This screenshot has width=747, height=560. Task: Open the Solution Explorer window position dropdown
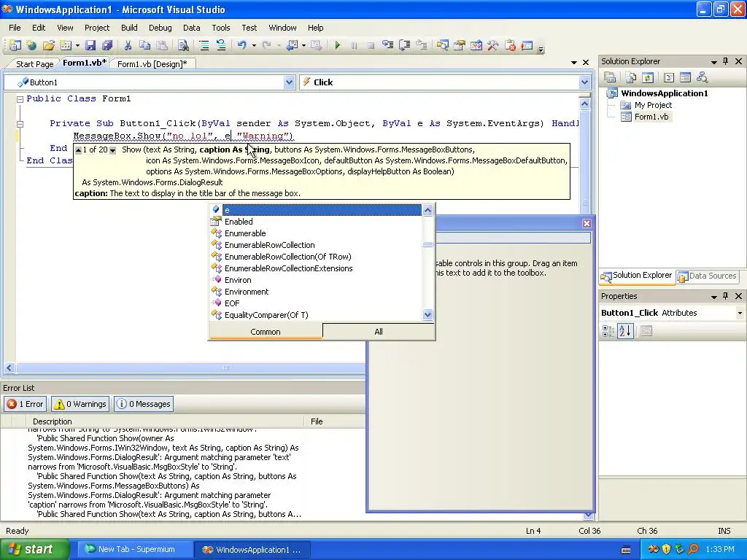pos(713,61)
